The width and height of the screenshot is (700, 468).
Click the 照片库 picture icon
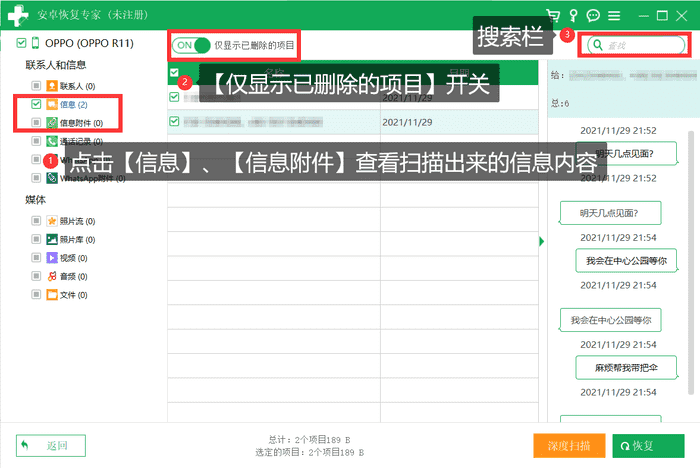coord(52,239)
